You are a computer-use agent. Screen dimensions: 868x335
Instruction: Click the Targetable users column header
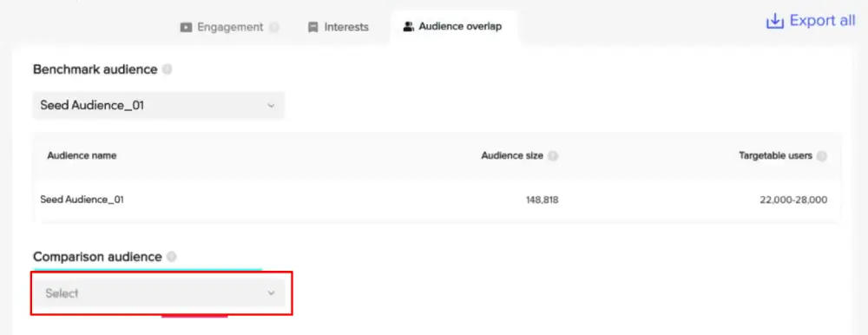pos(775,155)
